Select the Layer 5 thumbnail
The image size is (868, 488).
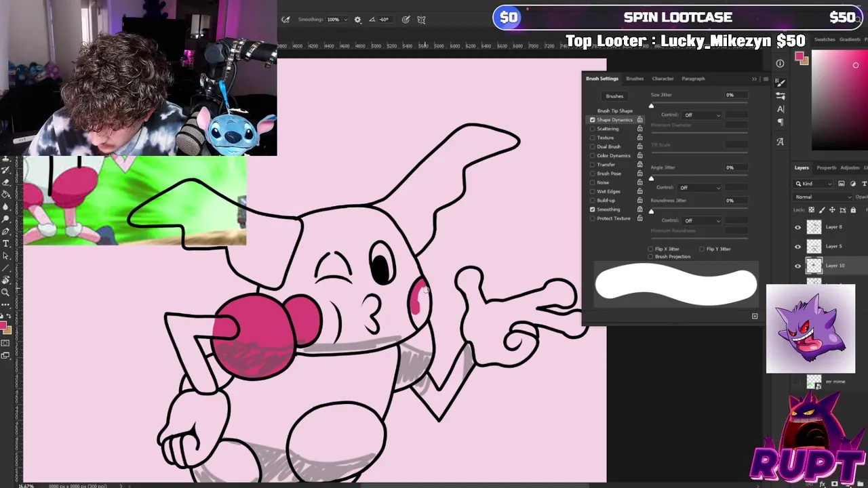tap(814, 247)
